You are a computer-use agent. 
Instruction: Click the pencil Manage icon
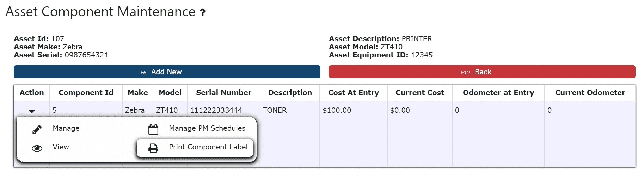coord(37,129)
